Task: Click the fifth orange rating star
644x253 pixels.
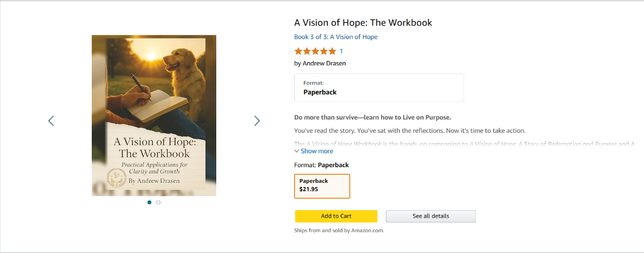Action: pyautogui.click(x=332, y=51)
